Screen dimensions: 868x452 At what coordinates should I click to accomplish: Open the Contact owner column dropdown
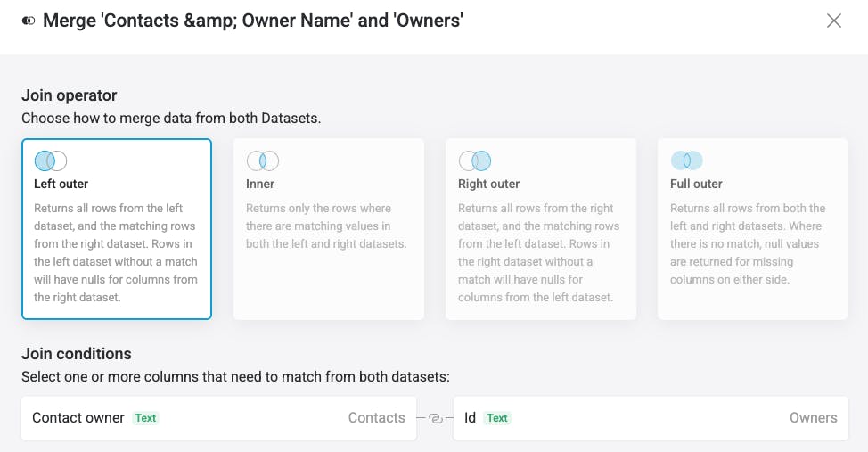(219, 418)
